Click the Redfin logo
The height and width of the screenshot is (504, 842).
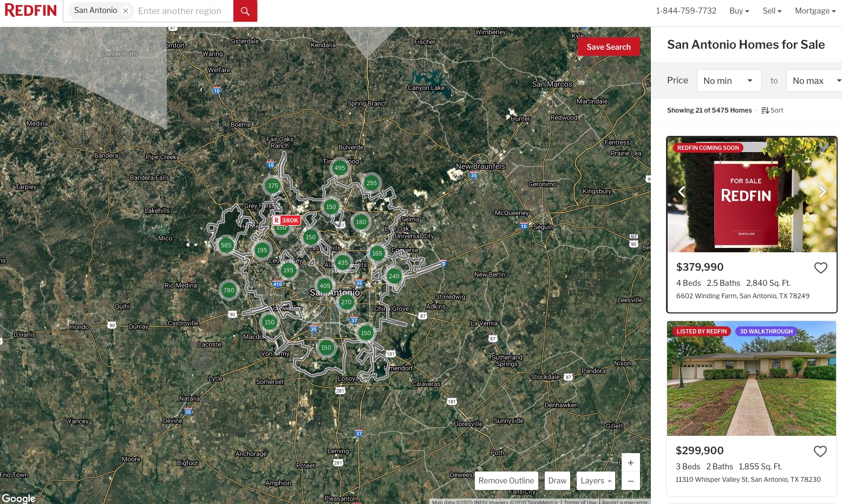(x=31, y=10)
